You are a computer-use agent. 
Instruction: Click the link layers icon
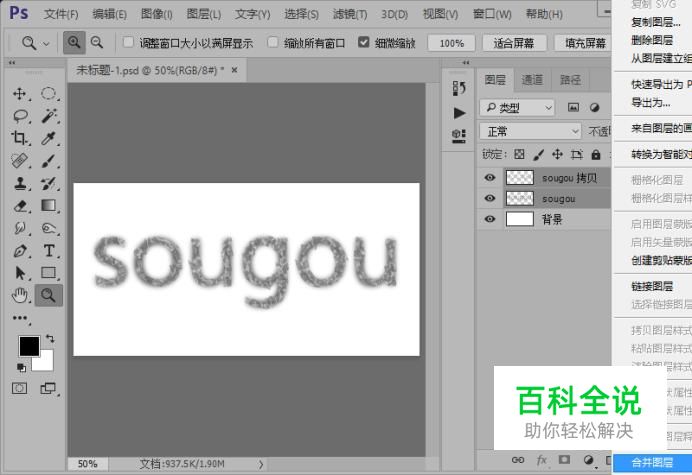pyautogui.click(x=518, y=460)
